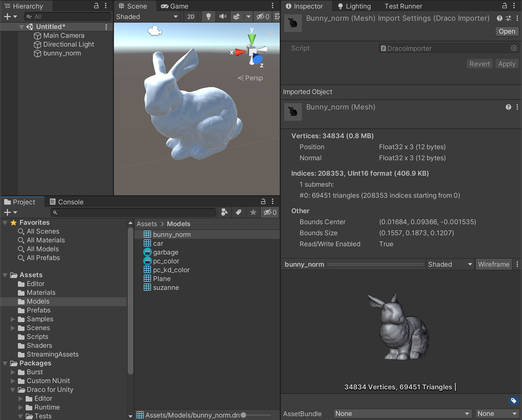Open the scene grid settings icon
This screenshot has width=522, height=420.
tap(277, 17)
